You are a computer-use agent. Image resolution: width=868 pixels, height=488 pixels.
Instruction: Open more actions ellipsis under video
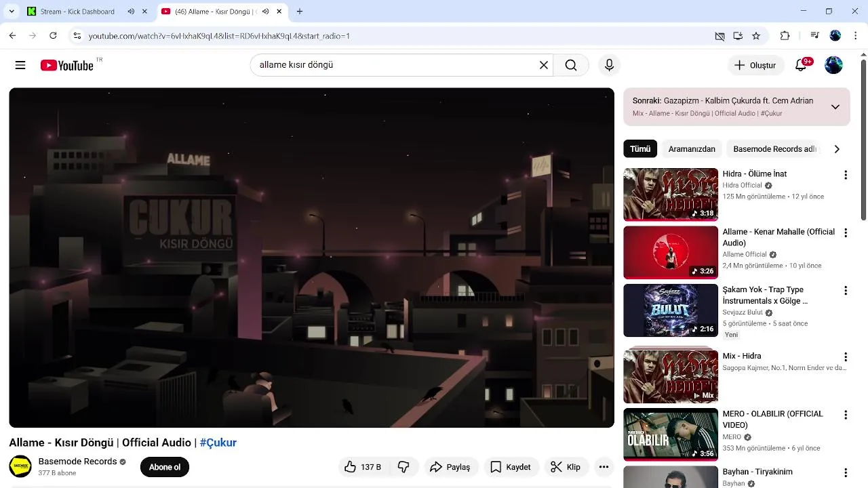[604, 467]
